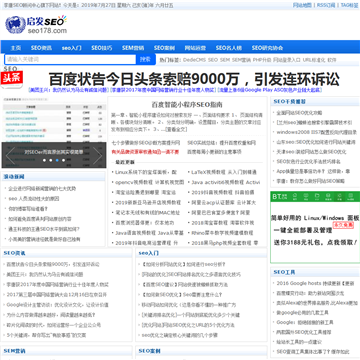This screenshot has width=360, height=360.
Task: Open 网站运营 in the navigation bar
Action: (x=195, y=48)
